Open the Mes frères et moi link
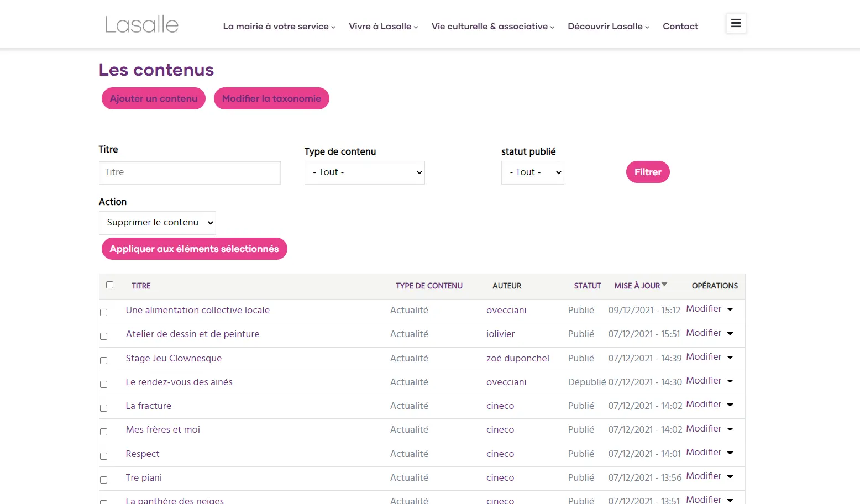 pos(163,430)
